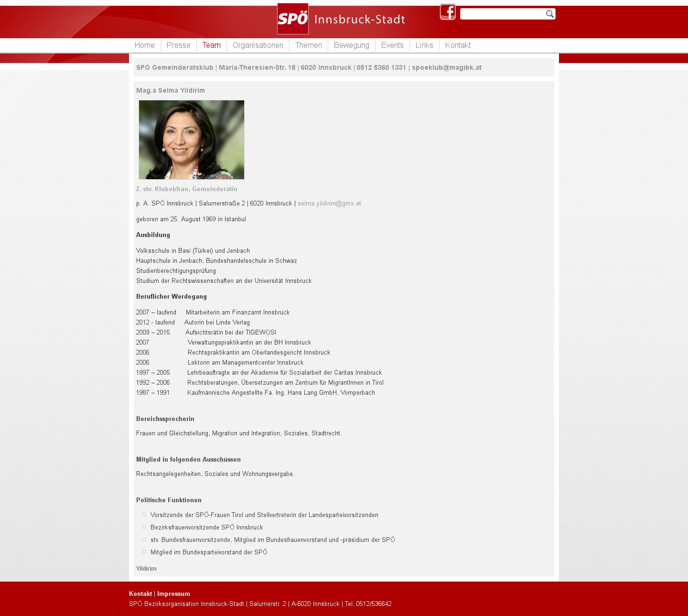Click the spoeklub@magibk.at email address
The width and height of the screenshot is (688, 616).
(447, 67)
